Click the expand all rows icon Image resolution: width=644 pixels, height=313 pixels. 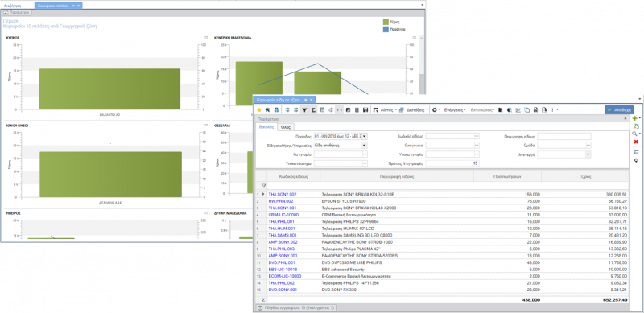click(287, 110)
